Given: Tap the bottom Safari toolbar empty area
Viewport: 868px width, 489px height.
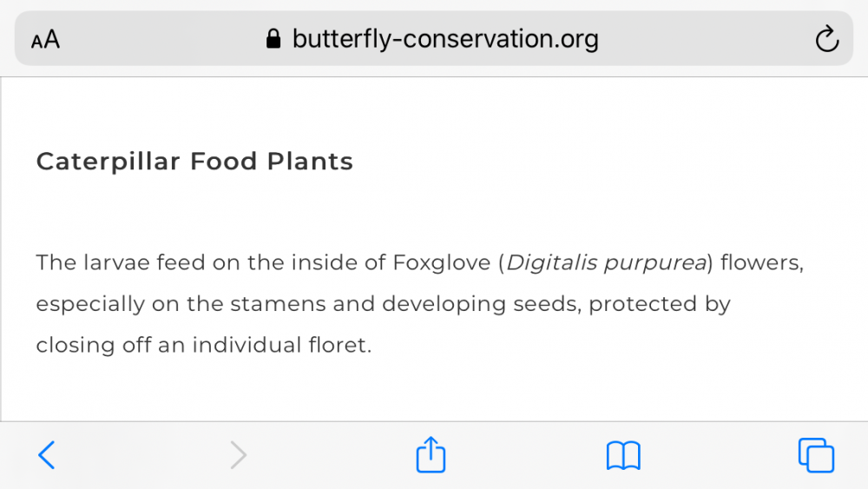Looking at the screenshot, I should 334,455.
